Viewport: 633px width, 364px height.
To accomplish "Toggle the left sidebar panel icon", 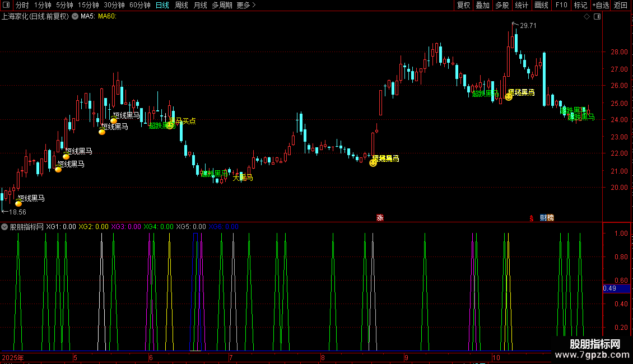I will pyautogui.click(x=6, y=5).
